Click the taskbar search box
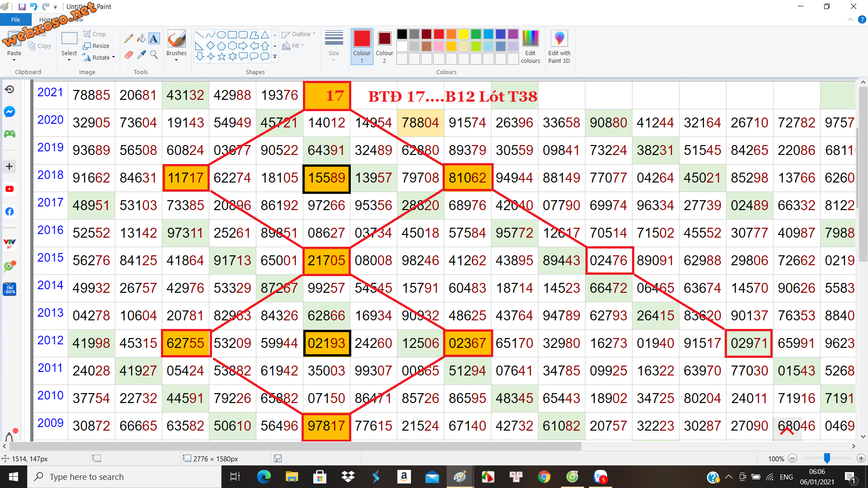This screenshot has height=488, width=868. tap(124, 477)
